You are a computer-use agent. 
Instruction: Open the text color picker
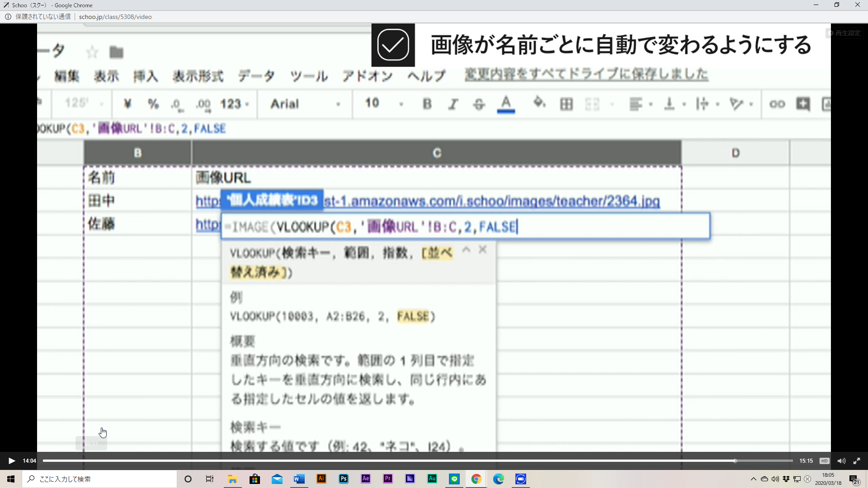506,104
